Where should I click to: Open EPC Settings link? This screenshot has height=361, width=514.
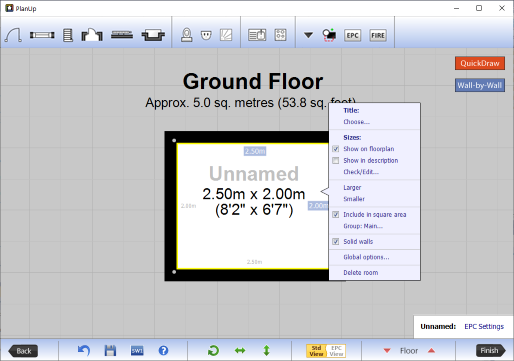484,327
